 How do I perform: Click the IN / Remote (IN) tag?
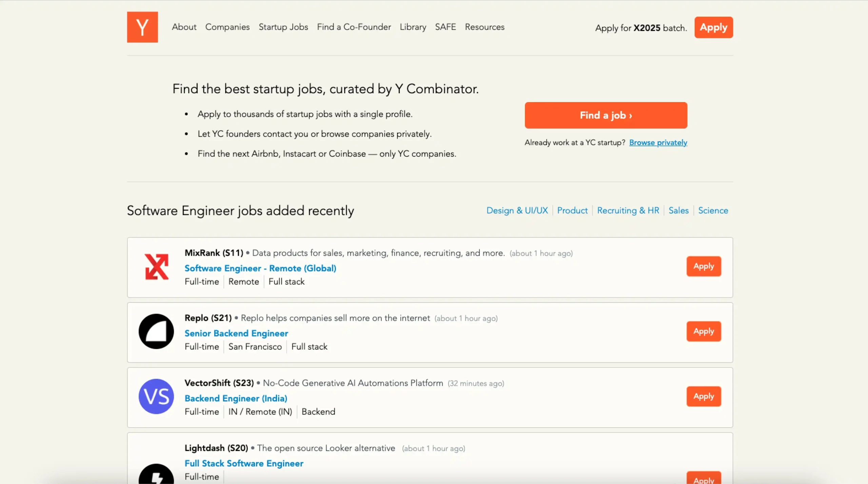pos(260,412)
